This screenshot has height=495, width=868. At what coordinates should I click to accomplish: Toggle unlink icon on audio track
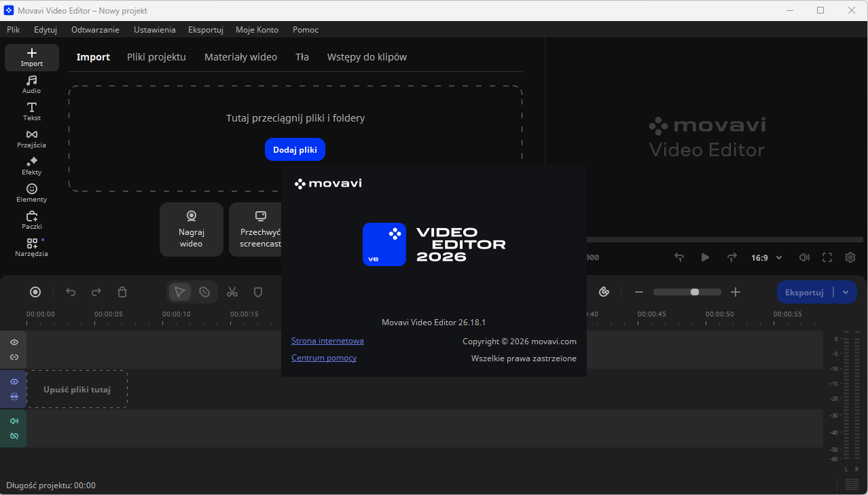click(14, 436)
